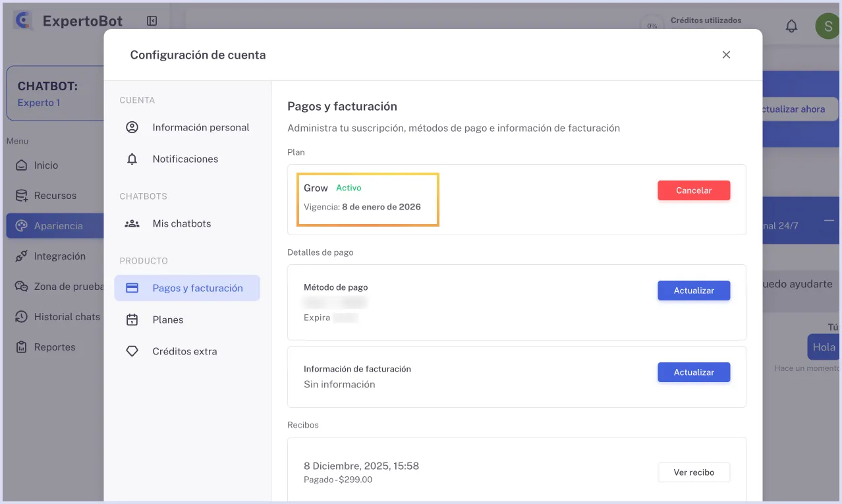
Task: Click the Sin información text
Action: tap(339, 385)
